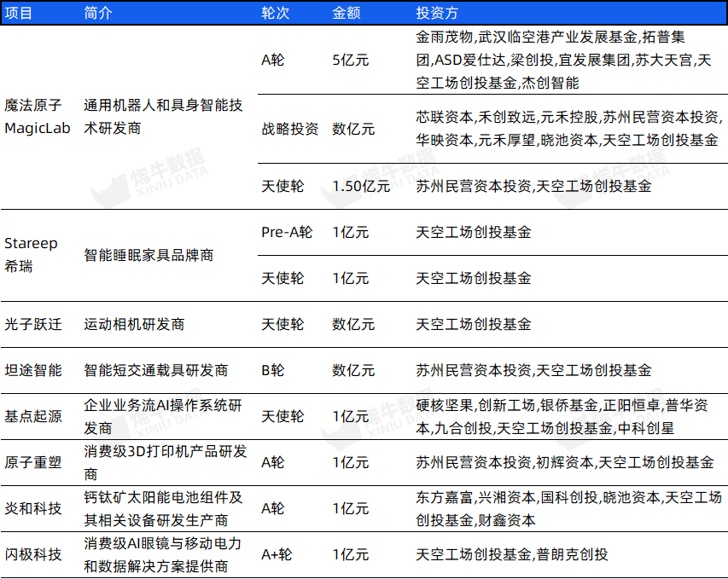Click 光子跃迁 row's 天使轮 cell
Image resolution: width=728 pixels, height=579 pixels.
click(282, 324)
